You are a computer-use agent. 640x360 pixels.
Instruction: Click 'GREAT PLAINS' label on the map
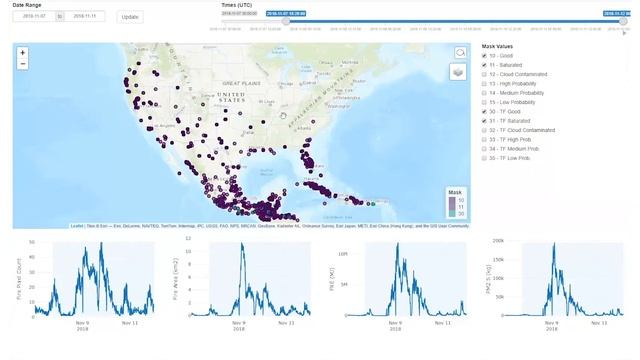click(242, 83)
